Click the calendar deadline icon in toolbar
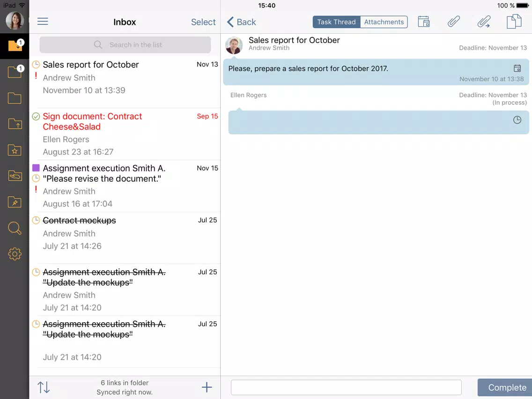The height and width of the screenshot is (399, 532). [424, 22]
